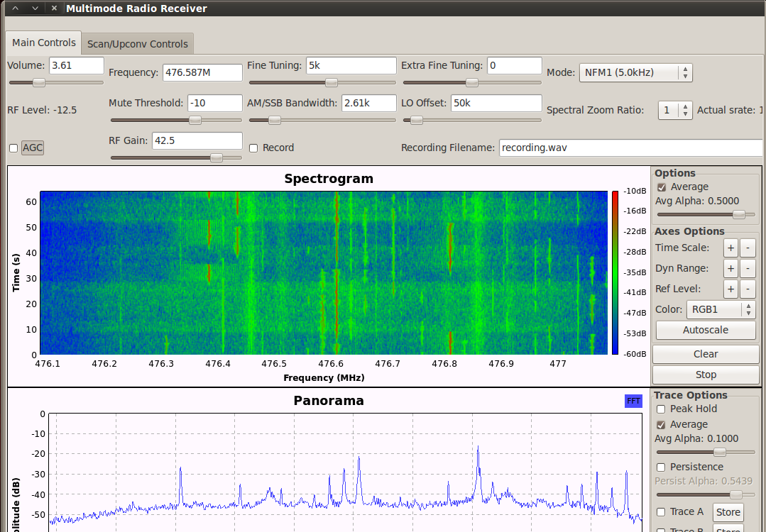
Task: Select the Main Controls tab
Action: (x=43, y=43)
